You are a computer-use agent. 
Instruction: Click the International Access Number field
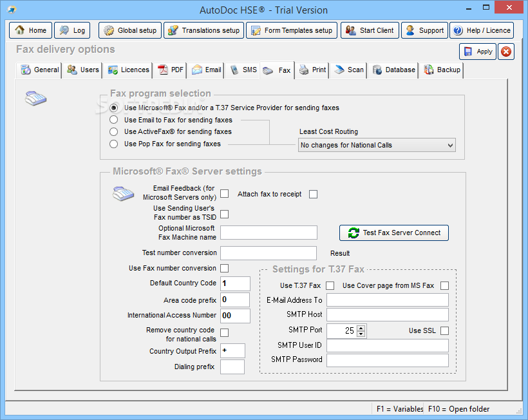[x=235, y=316]
